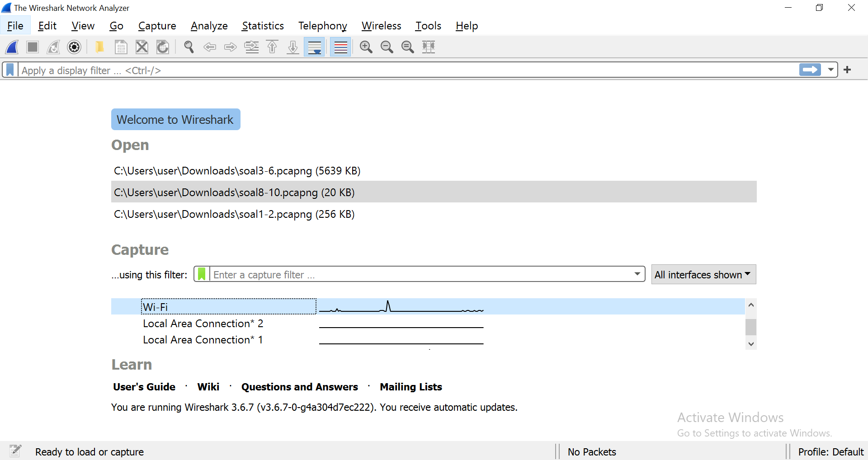
Task: Click the Stop capture square icon
Action: tap(33, 47)
